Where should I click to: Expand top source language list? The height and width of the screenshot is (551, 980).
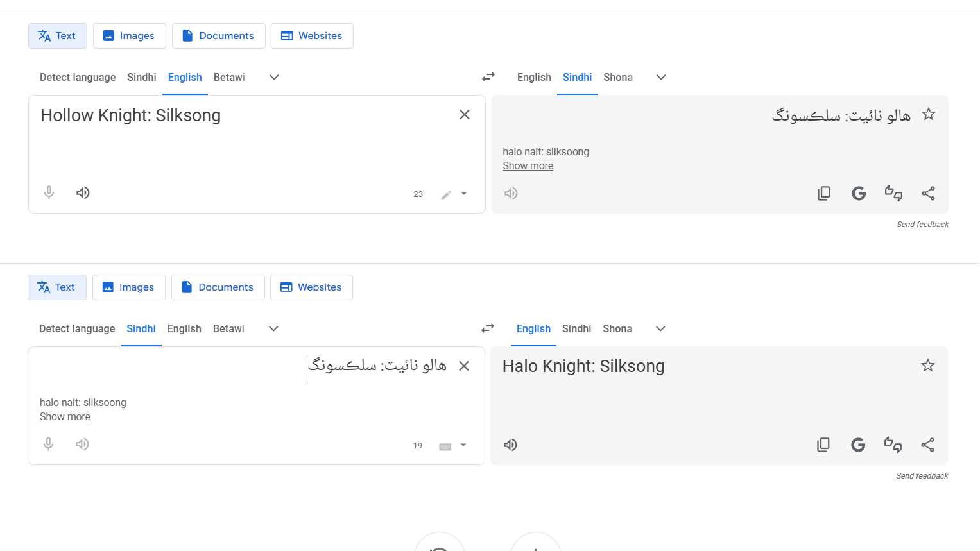(274, 77)
